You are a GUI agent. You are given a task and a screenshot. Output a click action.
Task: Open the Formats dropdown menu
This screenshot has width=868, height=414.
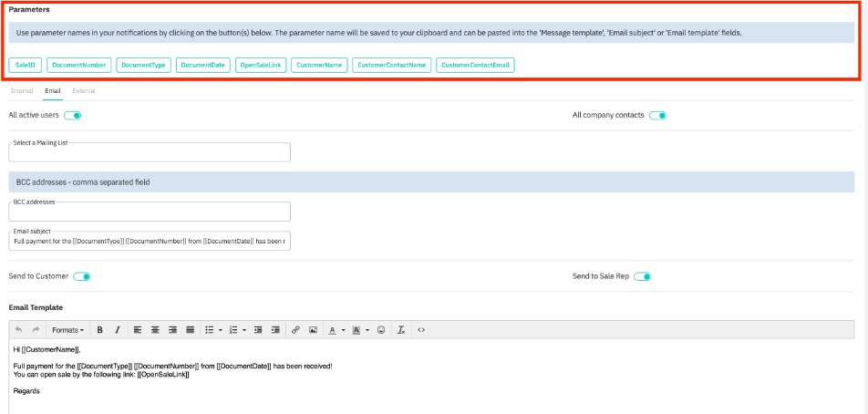[x=67, y=330]
